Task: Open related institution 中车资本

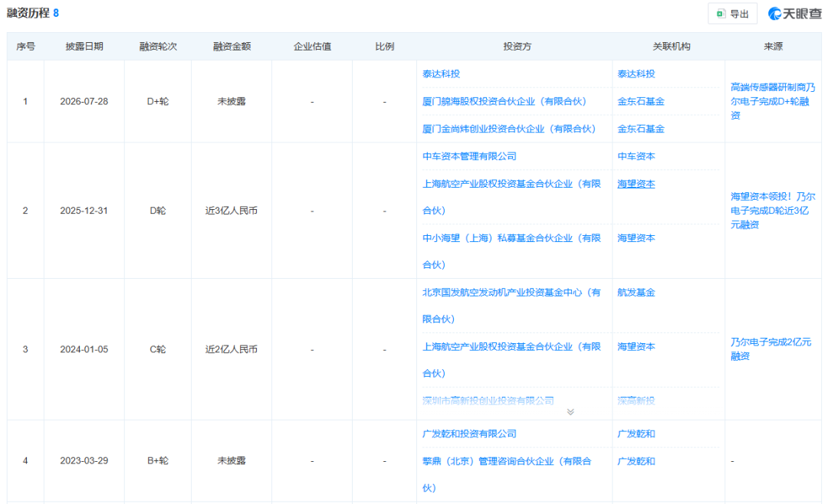Action: tap(636, 156)
